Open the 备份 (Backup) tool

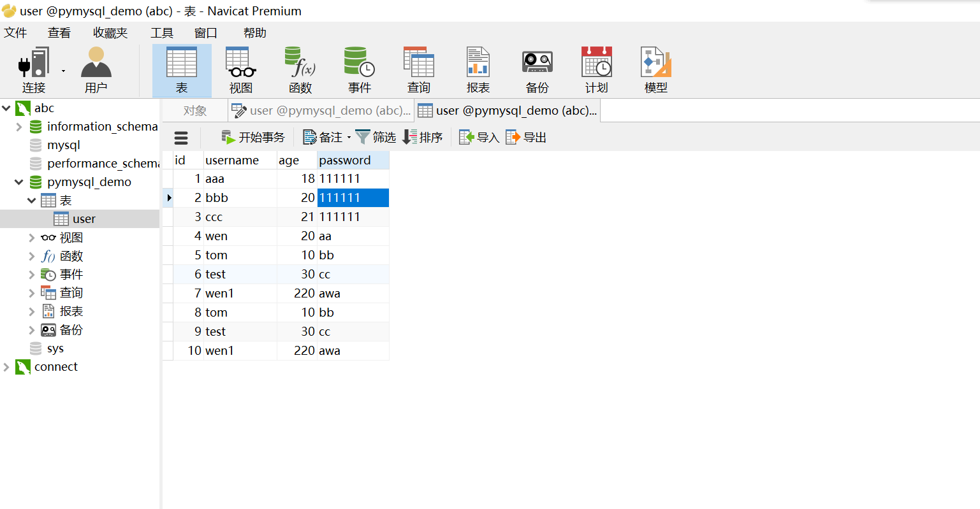[x=537, y=69]
